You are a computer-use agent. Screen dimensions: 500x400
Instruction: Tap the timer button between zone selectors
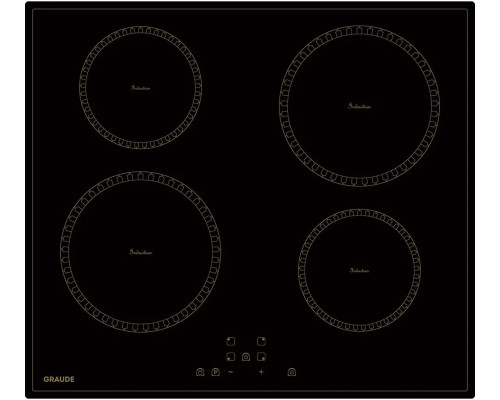tap(246, 357)
